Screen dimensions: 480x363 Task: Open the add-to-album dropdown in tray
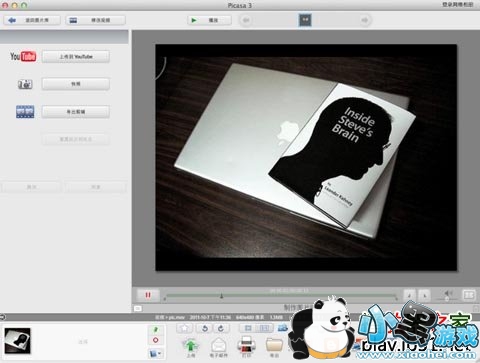[155, 353]
